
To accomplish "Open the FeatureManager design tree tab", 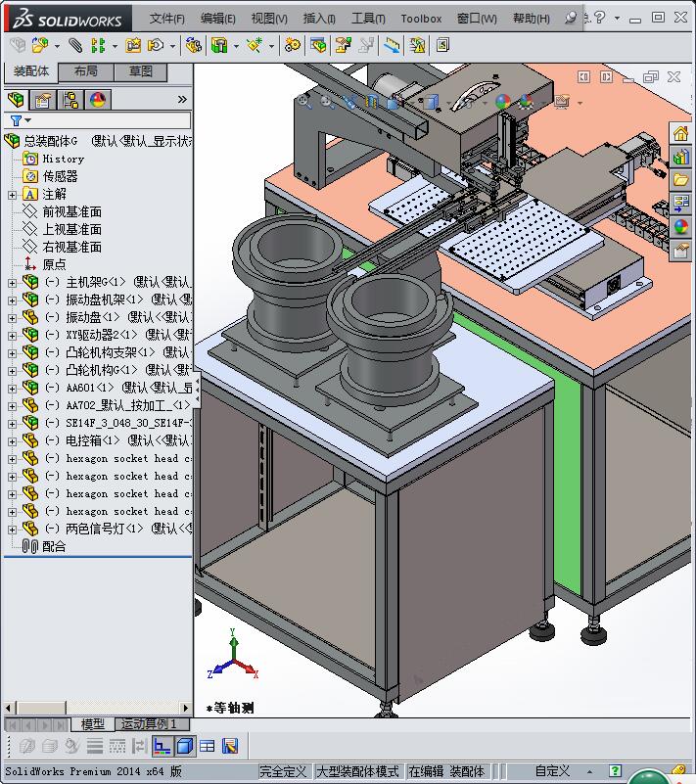I will click(16, 100).
